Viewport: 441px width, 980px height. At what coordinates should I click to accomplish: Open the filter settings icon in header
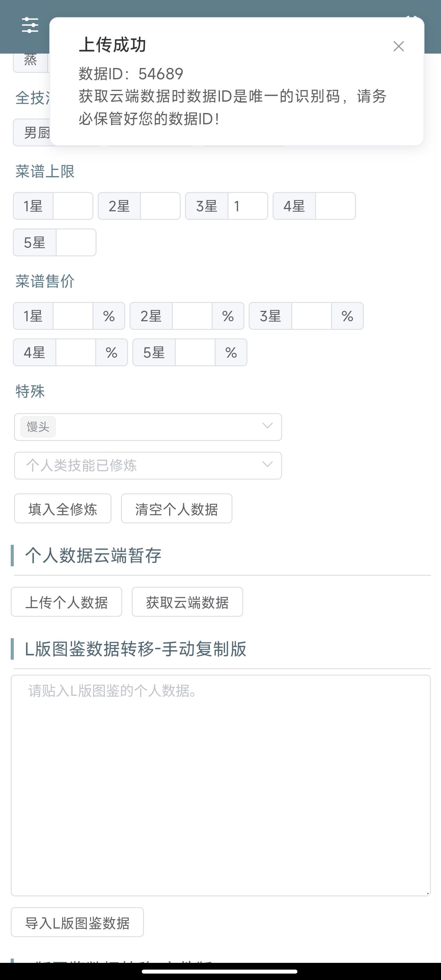pyautogui.click(x=30, y=25)
